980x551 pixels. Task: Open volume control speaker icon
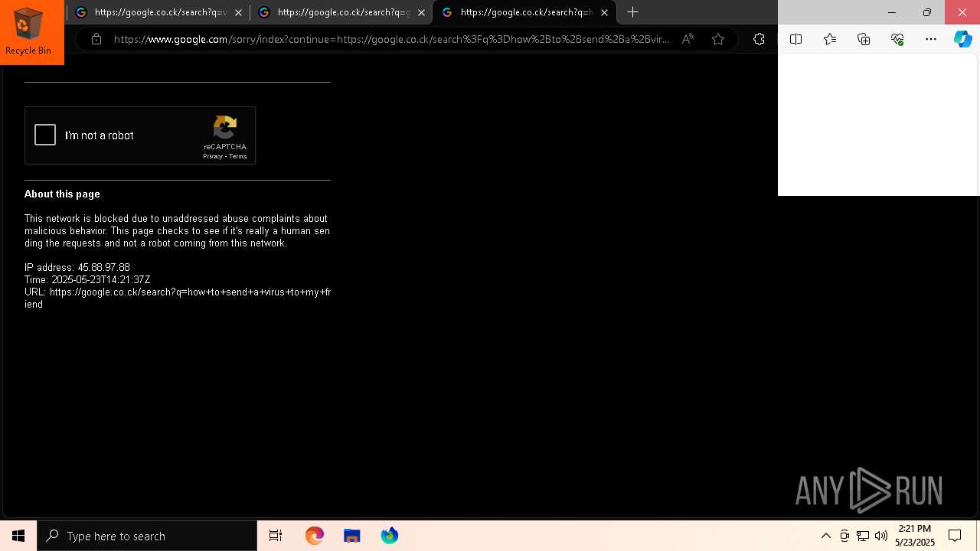click(x=881, y=536)
